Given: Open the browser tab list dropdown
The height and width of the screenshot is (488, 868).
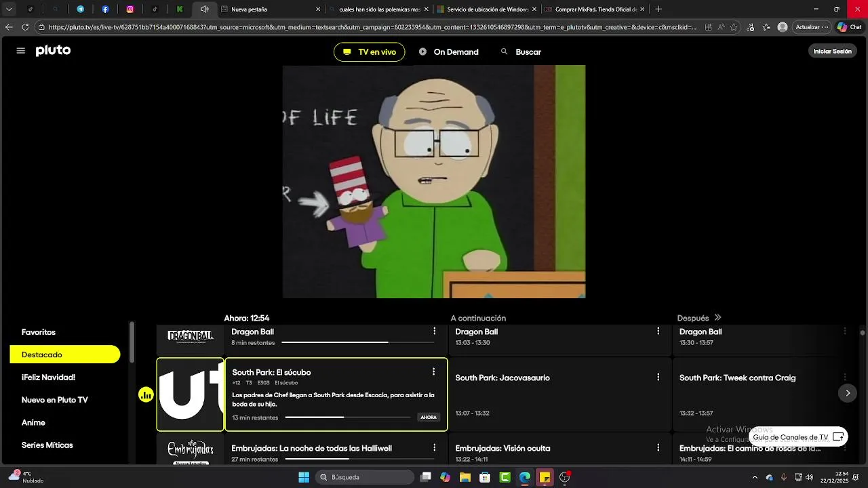Looking at the screenshot, I should click(x=9, y=9).
